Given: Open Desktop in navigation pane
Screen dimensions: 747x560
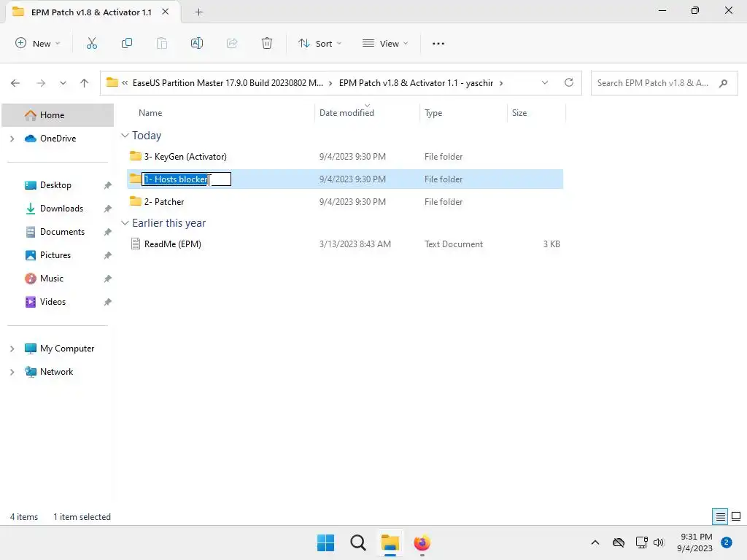Looking at the screenshot, I should [55, 185].
